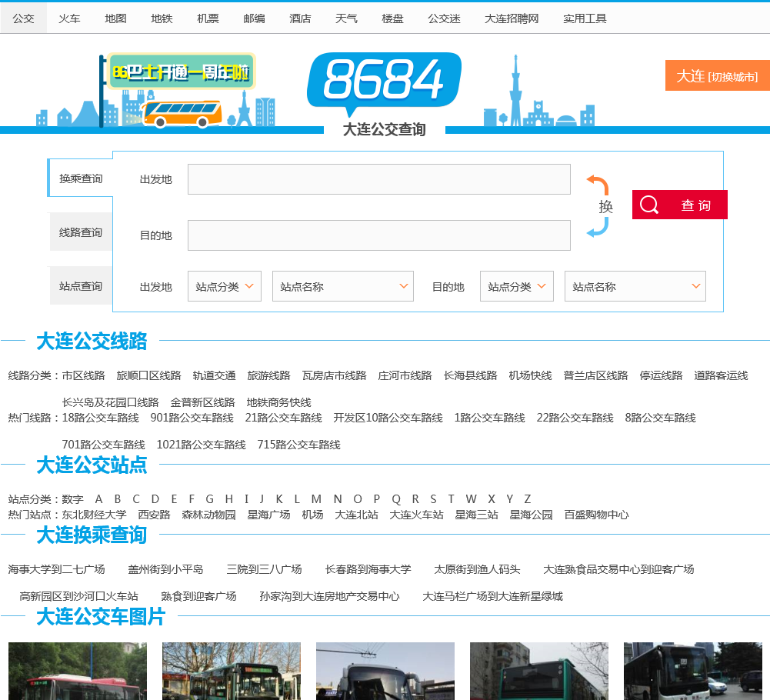This screenshot has height=700, width=770.
Task: Open the 长海县线路 link
Action: (x=471, y=375)
